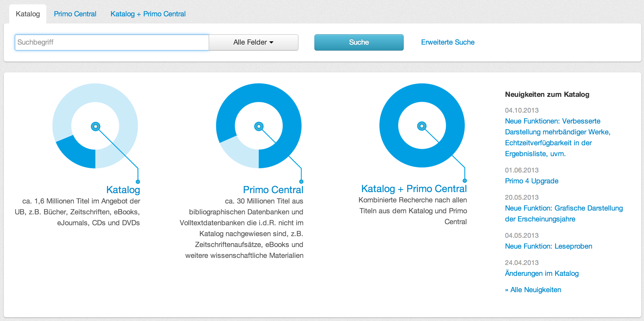Focus the Suchbegriff search field
The height and width of the screenshot is (321, 644).
tap(112, 42)
